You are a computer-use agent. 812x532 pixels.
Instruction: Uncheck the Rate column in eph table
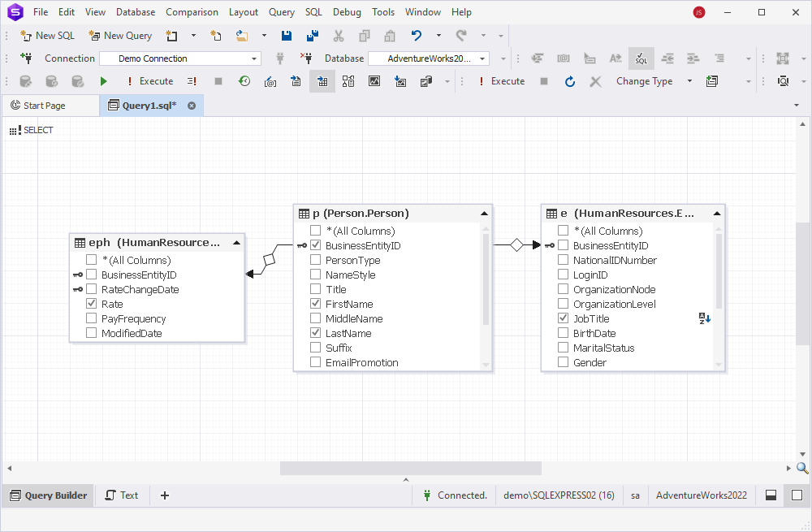tap(92, 304)
